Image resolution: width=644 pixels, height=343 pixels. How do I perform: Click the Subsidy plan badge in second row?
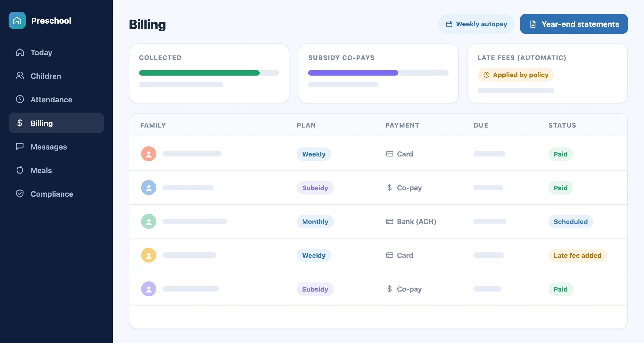315,188
